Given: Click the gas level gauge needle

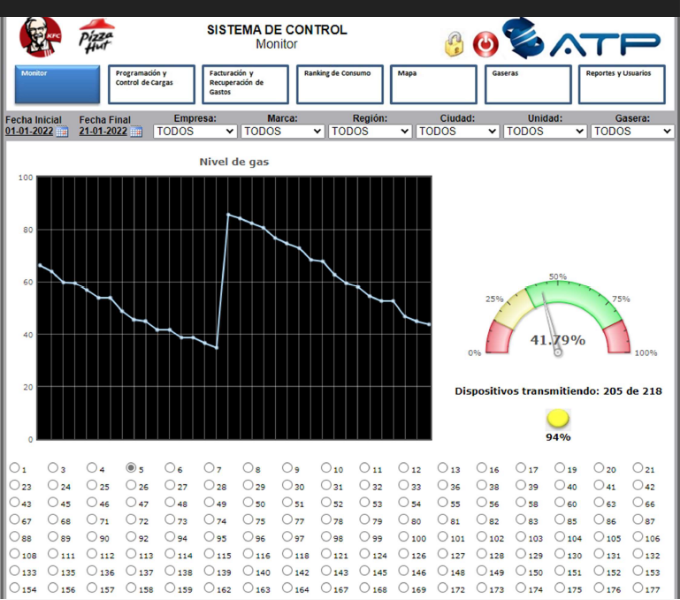Looking at the screenshot, I should (x=550, y=322).
